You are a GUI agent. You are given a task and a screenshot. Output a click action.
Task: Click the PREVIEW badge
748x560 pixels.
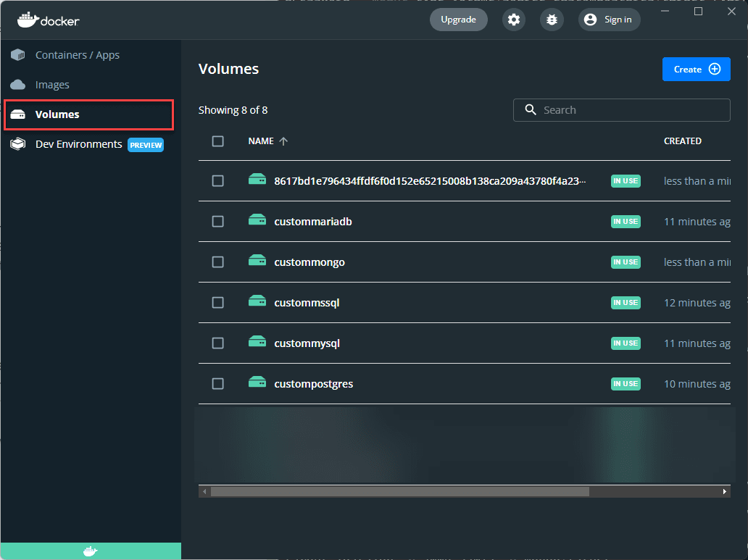coord(146,145)
